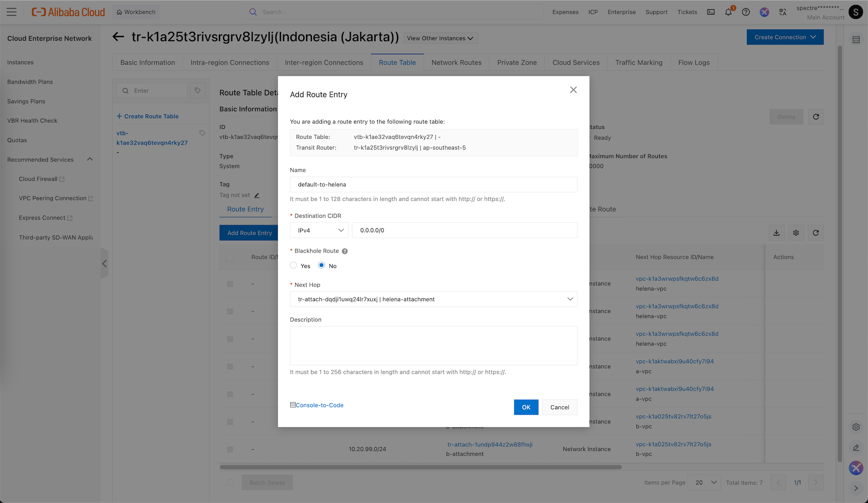Click the Blackhole Route help tooltip icon
Screen dimensions: 868x503
point(344,251)
